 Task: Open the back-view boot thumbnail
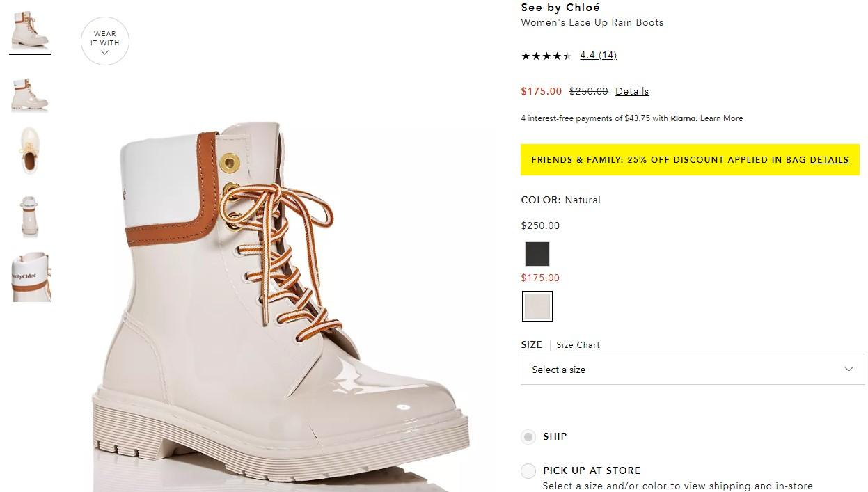click(31, 216)
